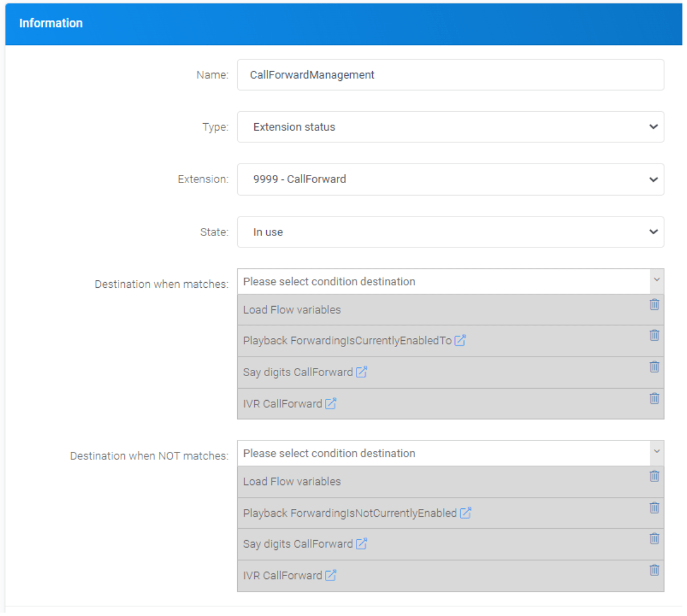
Task: Delete Playback ForwardingIsCurrentlyEnabledTo entry
Action: click(654, 335)
